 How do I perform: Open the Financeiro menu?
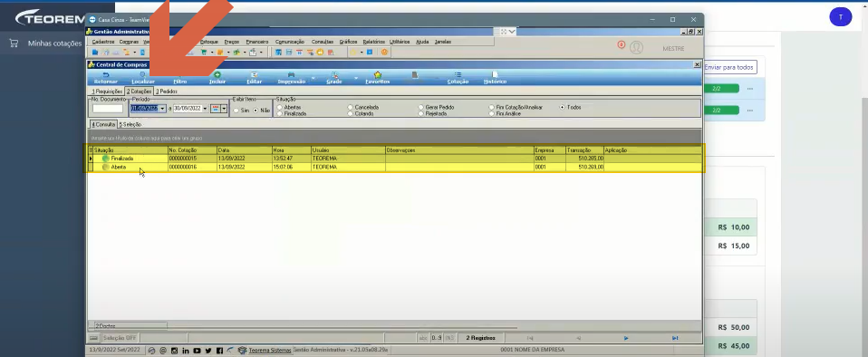[256, 42]
